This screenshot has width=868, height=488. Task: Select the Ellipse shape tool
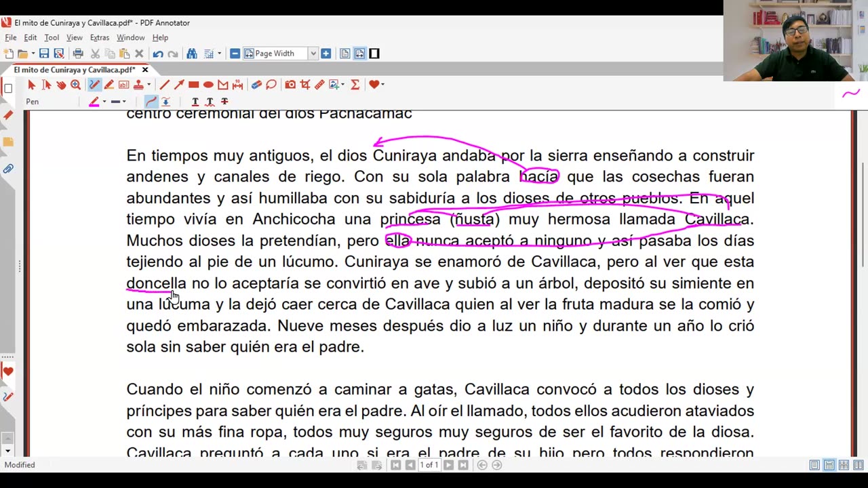(x=208, y=85)
